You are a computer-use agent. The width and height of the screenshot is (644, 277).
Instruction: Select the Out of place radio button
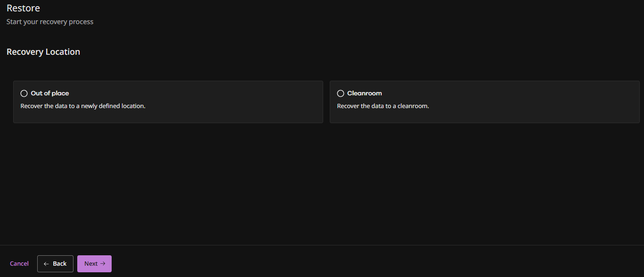tap(24, 93)
